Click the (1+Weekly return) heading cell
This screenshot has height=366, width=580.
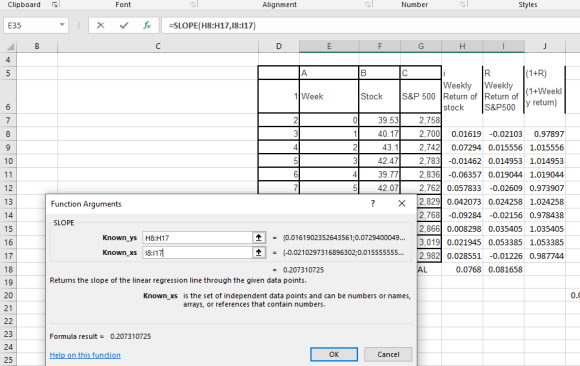544,97
